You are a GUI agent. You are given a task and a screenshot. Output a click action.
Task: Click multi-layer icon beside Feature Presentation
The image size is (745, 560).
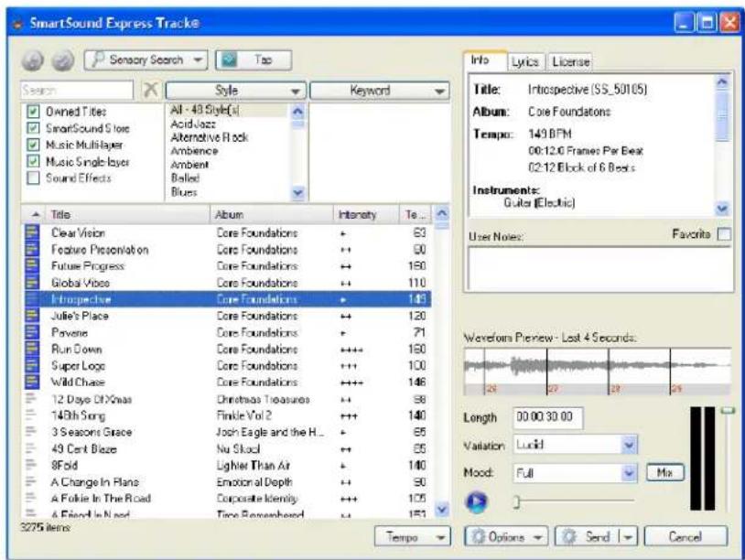31,250
